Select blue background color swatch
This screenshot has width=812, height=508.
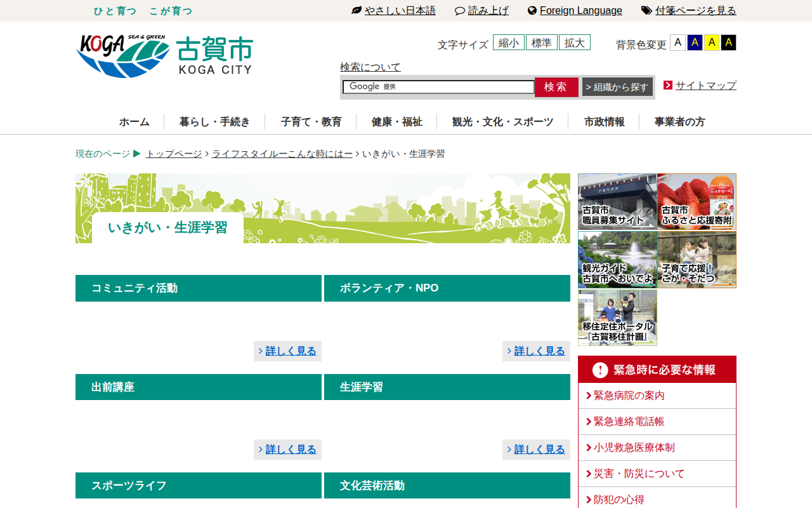[x=695, y=43]
